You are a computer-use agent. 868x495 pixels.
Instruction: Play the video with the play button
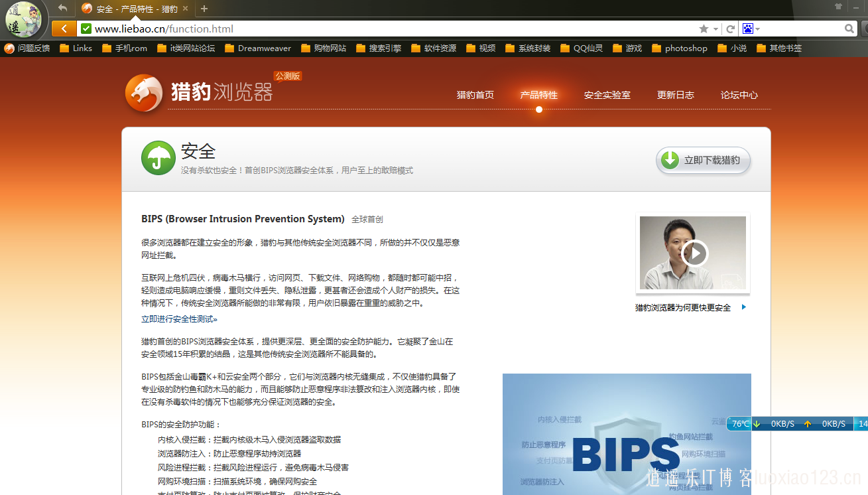point(695,253)
